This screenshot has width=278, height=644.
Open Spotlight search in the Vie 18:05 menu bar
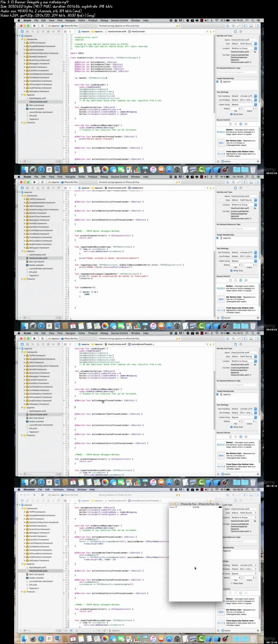coord(253,20)
